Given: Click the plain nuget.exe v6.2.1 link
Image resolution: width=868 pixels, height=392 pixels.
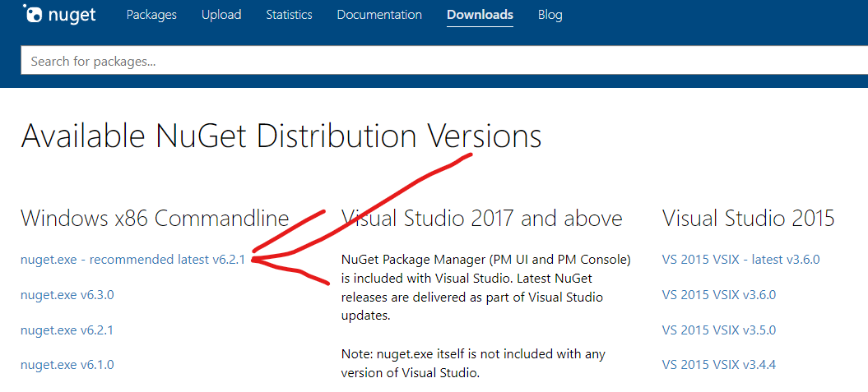Looking at the screenshot, I should (x=67, y=330).
